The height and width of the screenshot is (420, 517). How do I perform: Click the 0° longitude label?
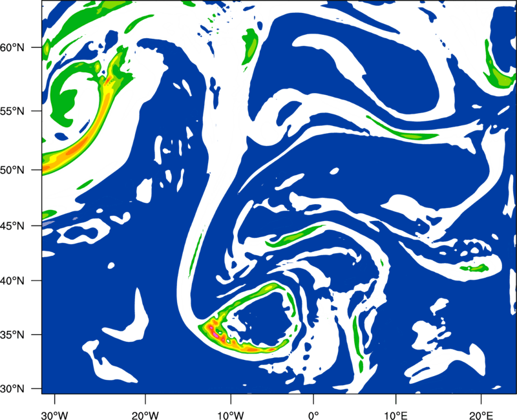pyautogui.click(x=313, y=415)
